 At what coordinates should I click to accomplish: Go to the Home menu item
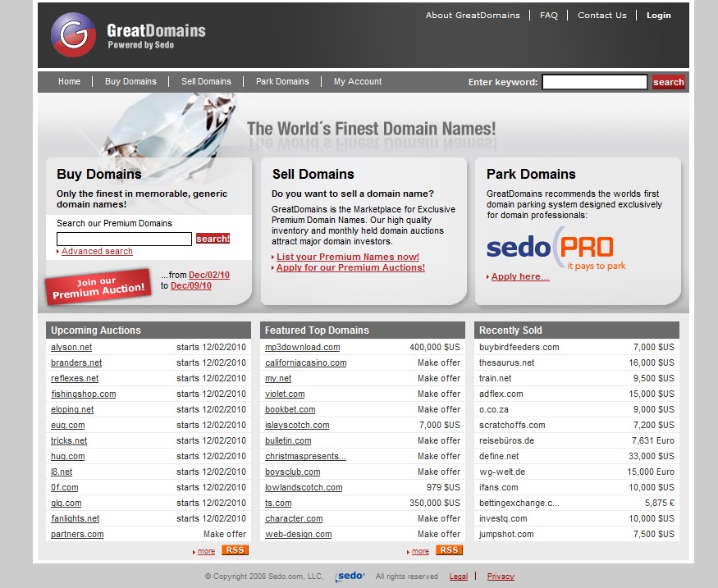coord(69,81)
